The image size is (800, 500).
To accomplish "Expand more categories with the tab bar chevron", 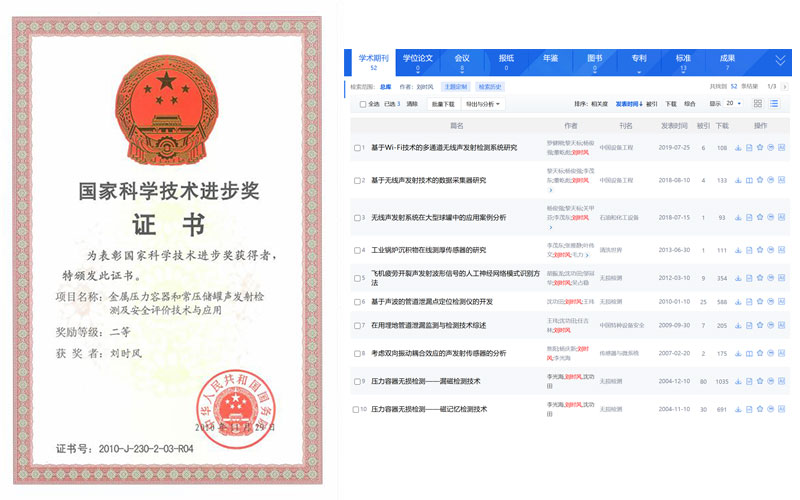I will click(780, 61).
